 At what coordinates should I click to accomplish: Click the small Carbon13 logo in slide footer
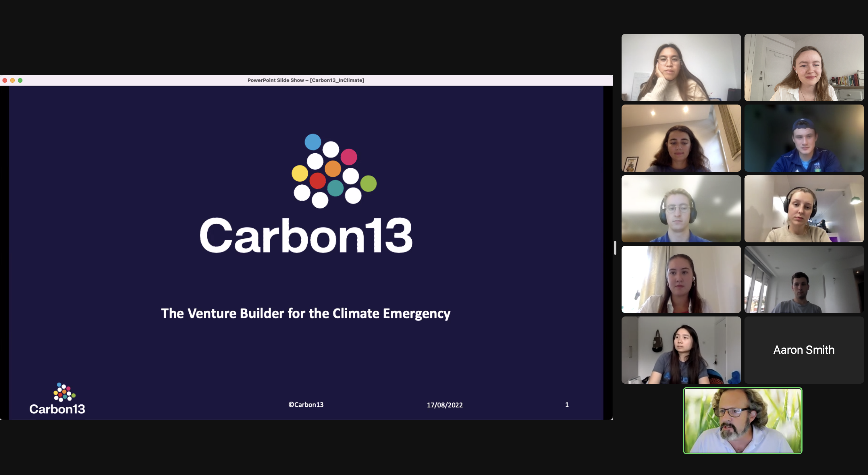(57, 399)
